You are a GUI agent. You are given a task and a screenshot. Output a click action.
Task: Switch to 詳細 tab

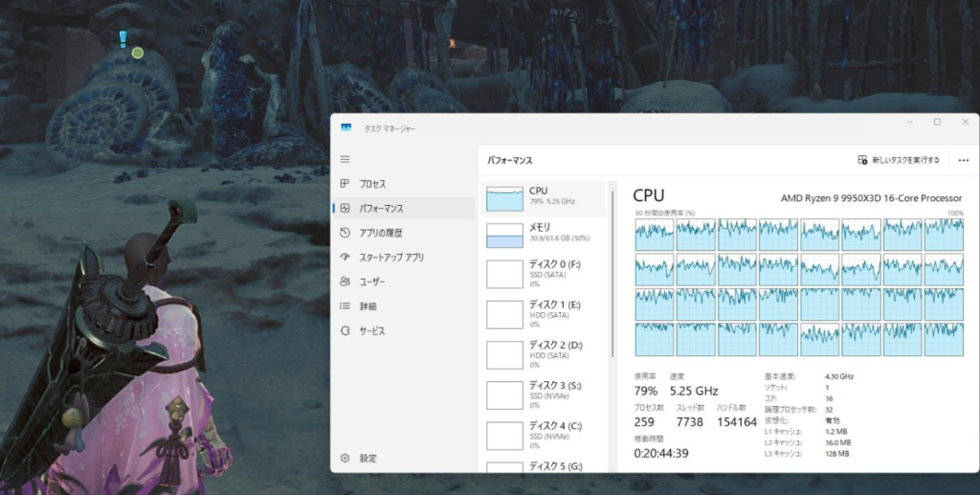(x=404, y=306)
